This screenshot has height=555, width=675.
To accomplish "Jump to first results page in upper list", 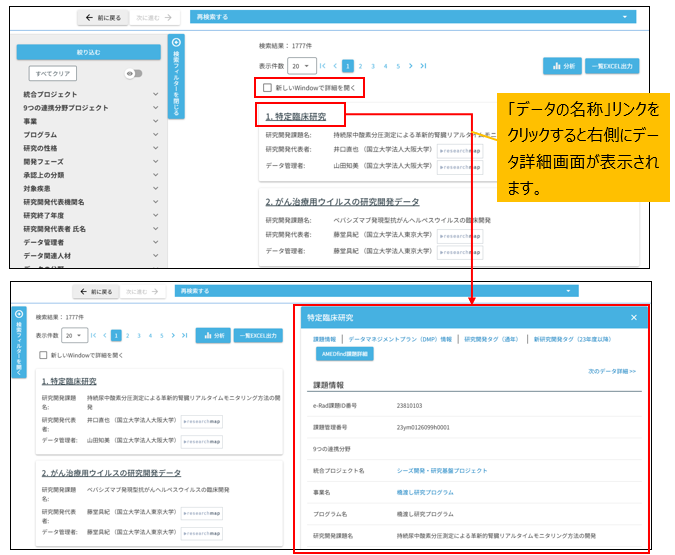I will coord(322,65).
